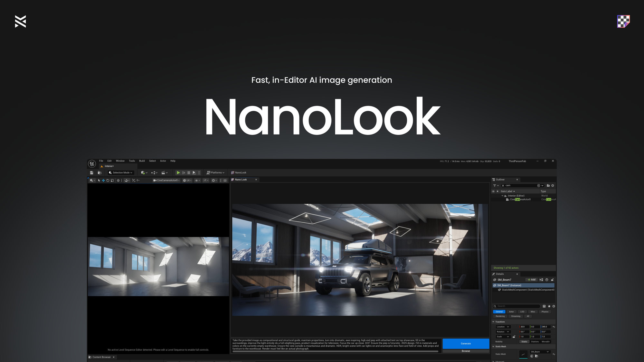The height and width of the screenshot is (362, 644).
Task: Toggle the Outliner visibility eye column
Action: point(493,191)
